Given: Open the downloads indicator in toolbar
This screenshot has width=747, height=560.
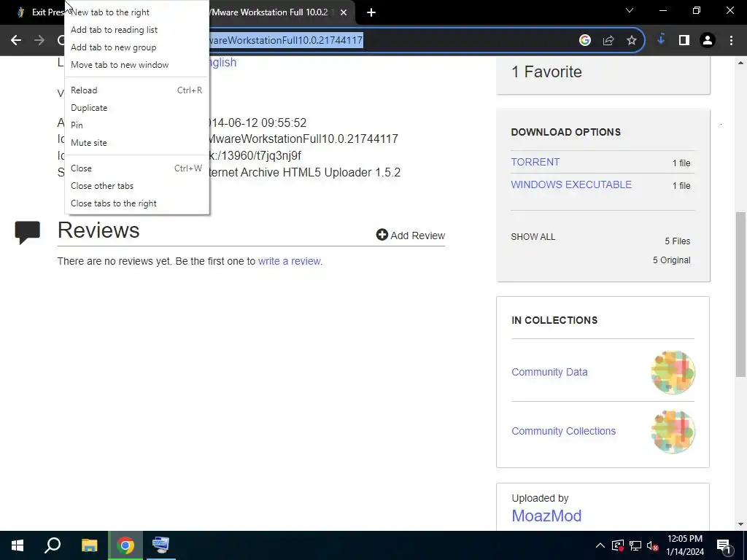Looking at the screenshot, I should (x=661, y=40).
